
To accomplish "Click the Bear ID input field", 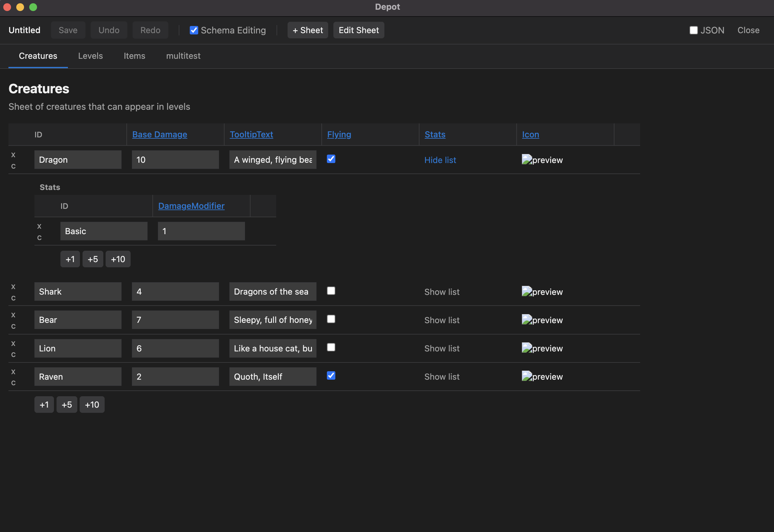I will 78,320.
